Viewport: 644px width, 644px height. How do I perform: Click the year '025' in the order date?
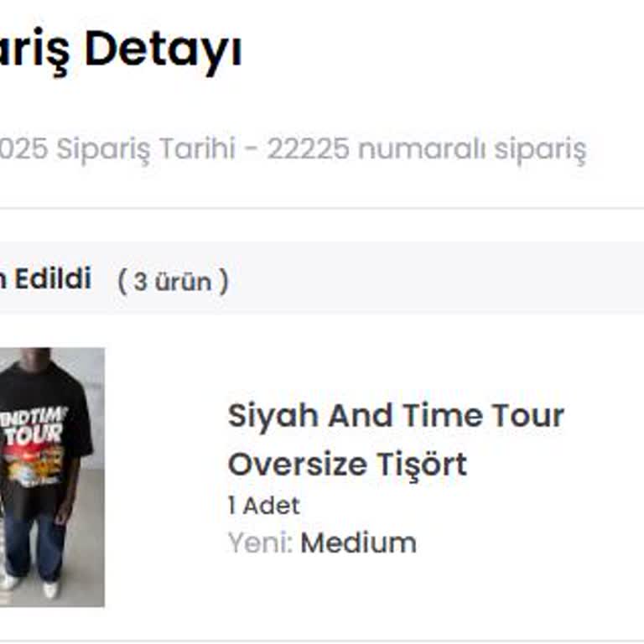coord(23,148)
